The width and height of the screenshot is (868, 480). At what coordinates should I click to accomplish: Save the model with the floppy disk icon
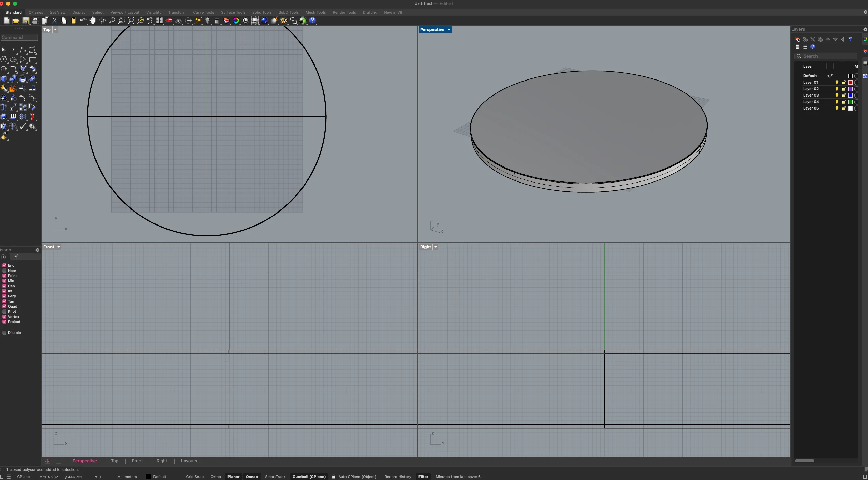[26, 21]
